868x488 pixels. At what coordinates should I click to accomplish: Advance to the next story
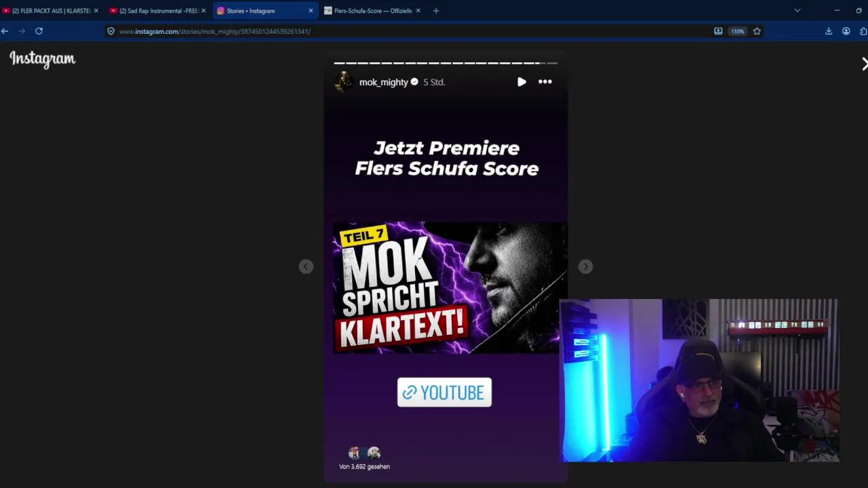[x=585, y=266]
